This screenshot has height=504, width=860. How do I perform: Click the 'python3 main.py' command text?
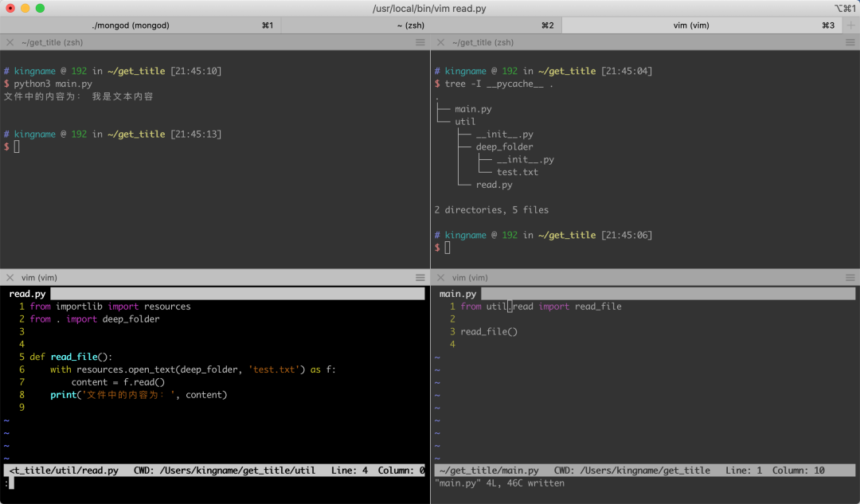click(x=53, y=84)
